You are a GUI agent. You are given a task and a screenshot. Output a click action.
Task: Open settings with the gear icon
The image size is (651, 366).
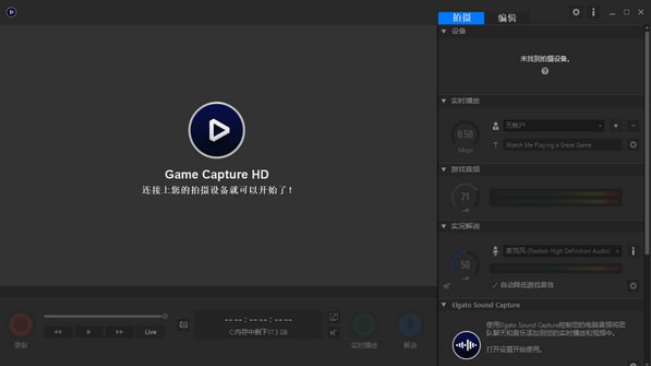(576, 12)
